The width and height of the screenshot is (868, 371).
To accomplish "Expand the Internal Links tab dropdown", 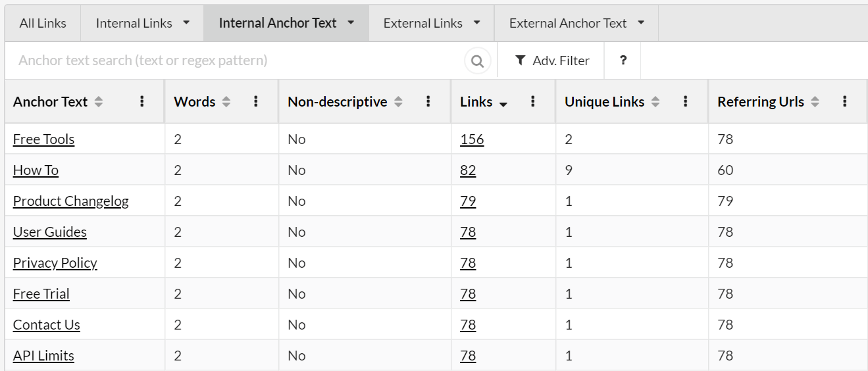I will click(x=186, y=23).
